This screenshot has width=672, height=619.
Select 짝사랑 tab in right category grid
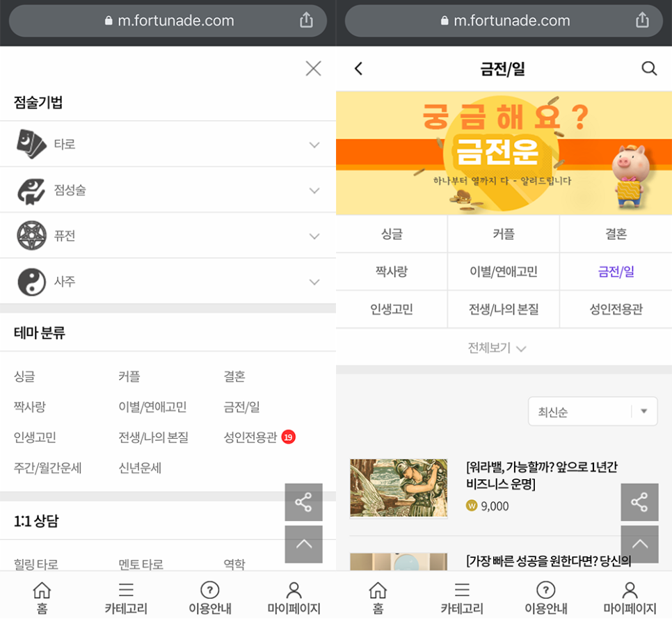[x=392, y=271]
